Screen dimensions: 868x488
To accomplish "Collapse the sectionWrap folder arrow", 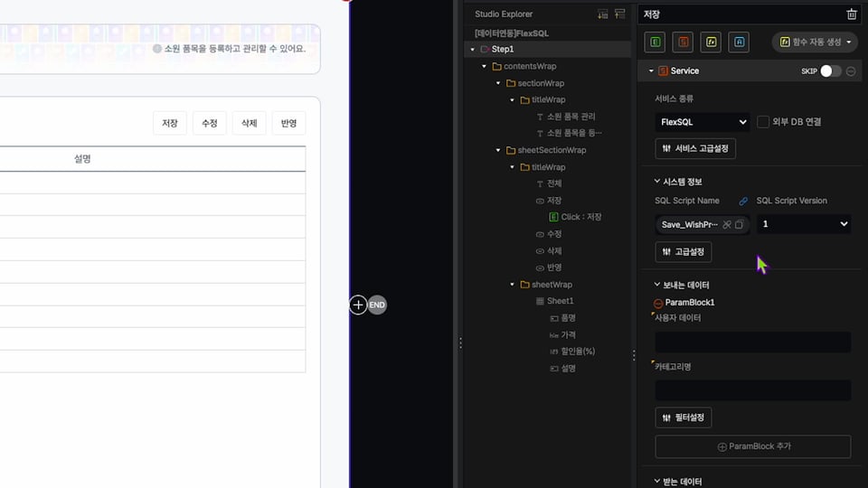I will (498, 83).
